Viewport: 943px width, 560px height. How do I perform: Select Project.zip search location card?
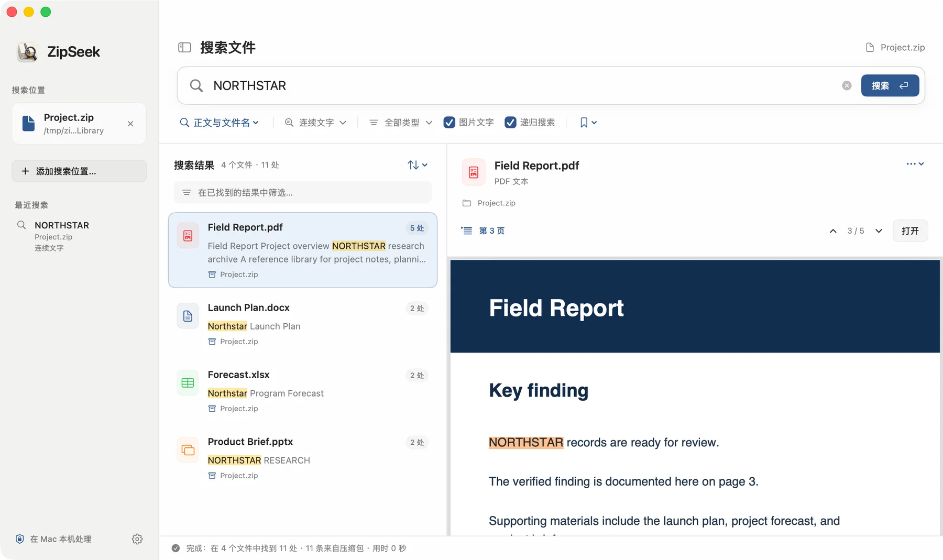point(79,124)
